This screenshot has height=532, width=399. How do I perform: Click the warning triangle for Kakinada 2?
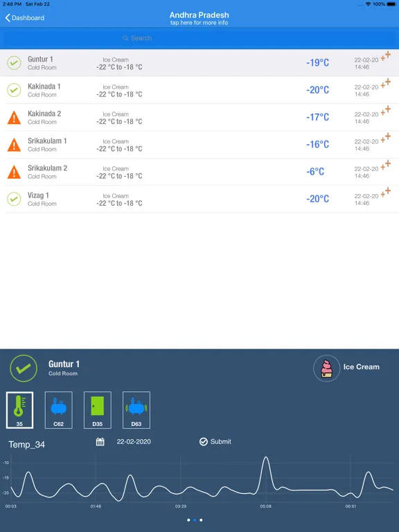click(14, 118)
